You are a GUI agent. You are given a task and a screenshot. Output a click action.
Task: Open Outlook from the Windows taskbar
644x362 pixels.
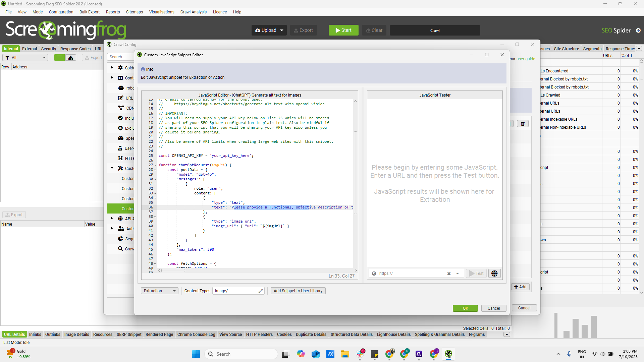315,354
